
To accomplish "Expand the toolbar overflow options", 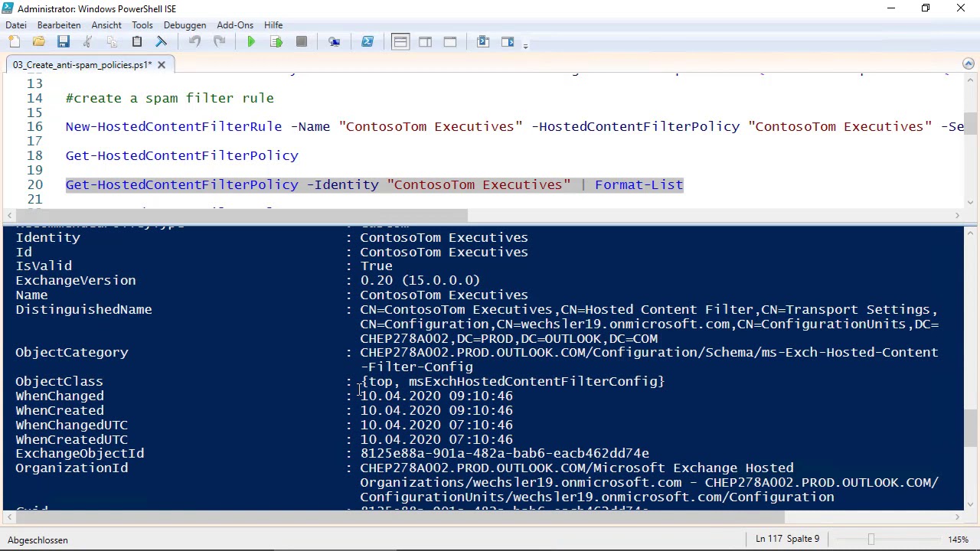I will [525, 45].
